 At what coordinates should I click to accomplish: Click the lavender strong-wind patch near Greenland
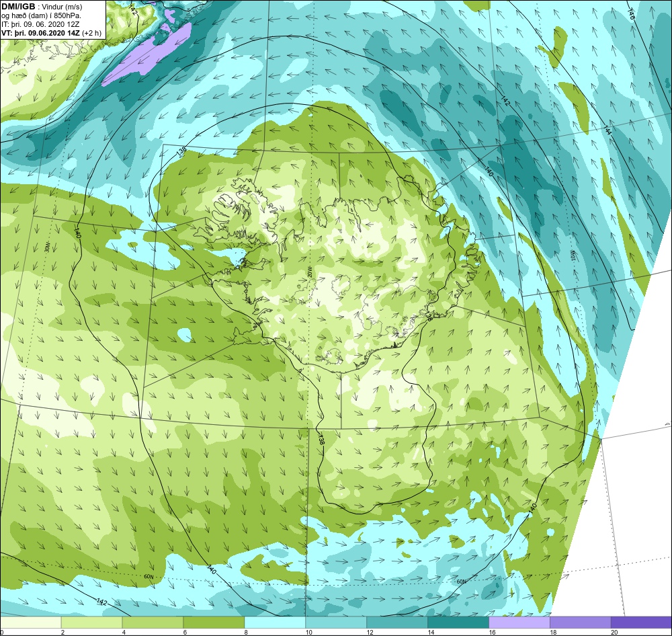[148, 54]
